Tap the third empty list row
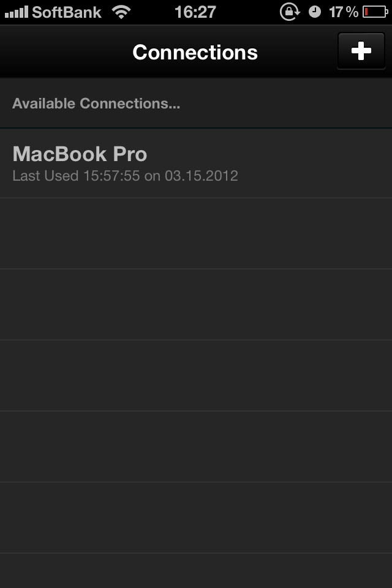The image size is (392, 588). pos(196,375)
